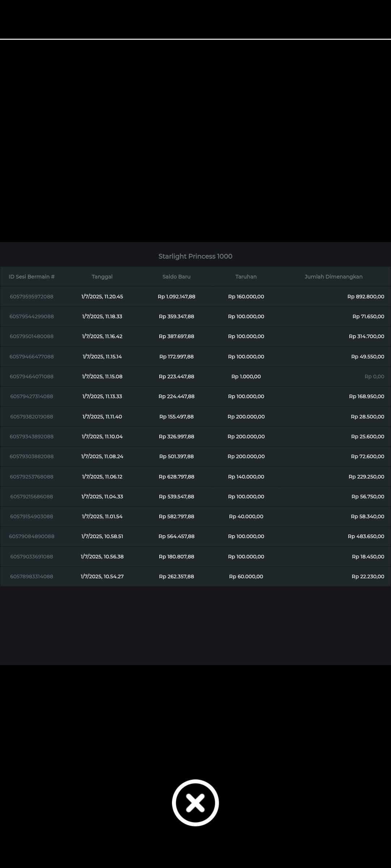Click winnings Rp 892.800,00
Viewport: 391px width, 868px height.
(366, 297)
